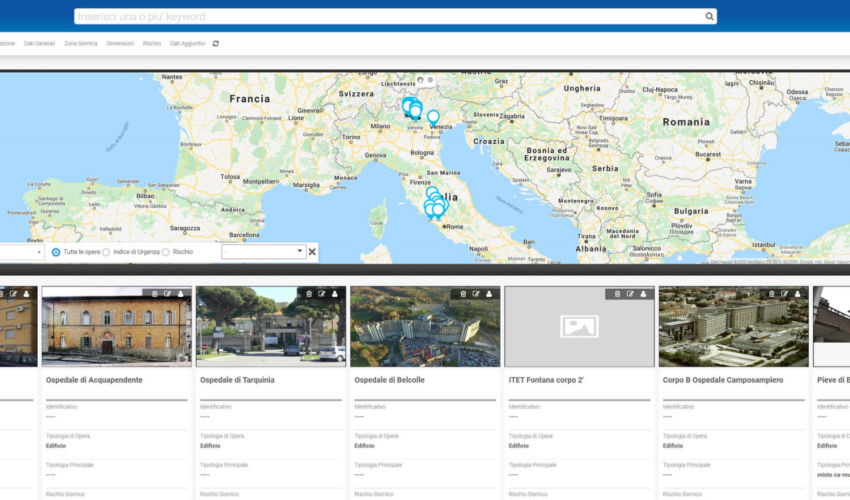Open Ospedale di Tarquinia title link
Viewport: 850px width, 500px height.
[x=237, y=380]
